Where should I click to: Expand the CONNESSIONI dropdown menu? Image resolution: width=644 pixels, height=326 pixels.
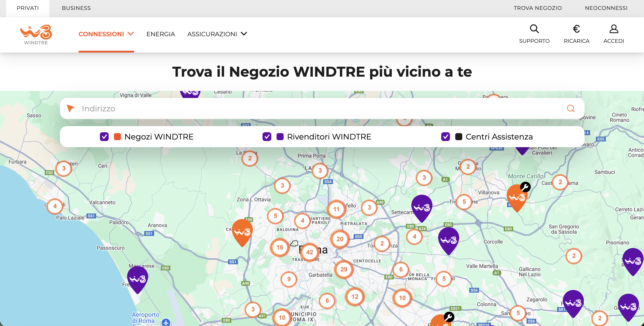101,34
